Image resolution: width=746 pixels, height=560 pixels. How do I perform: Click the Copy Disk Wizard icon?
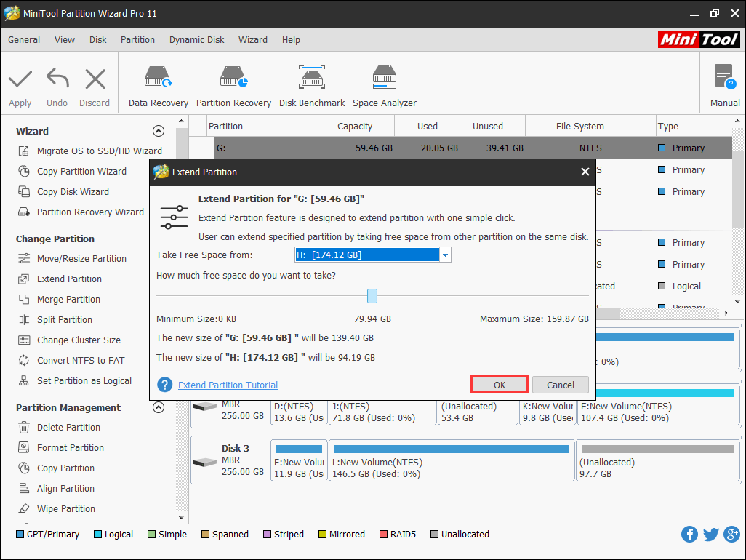(24, 192)
